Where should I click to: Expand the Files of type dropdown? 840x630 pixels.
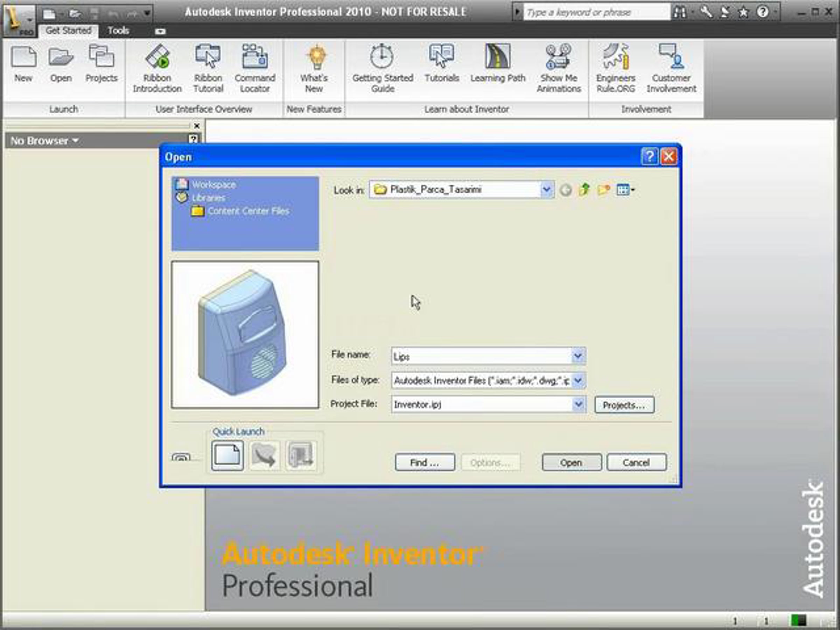tap(577, 380)
